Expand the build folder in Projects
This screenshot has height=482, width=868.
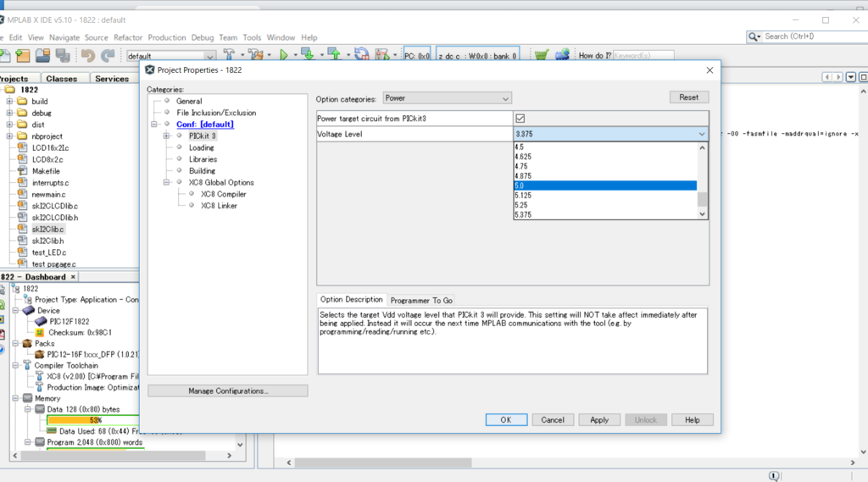(9, 102)
